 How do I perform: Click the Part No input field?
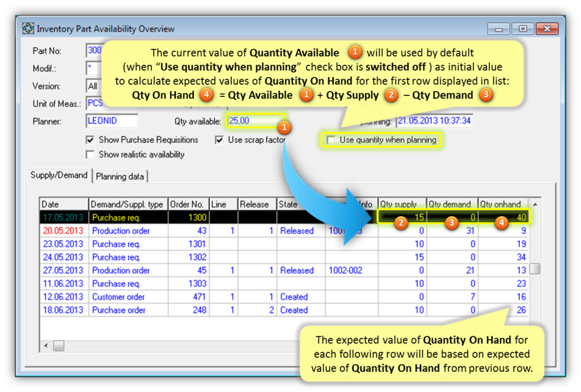(x=95, y=50)
